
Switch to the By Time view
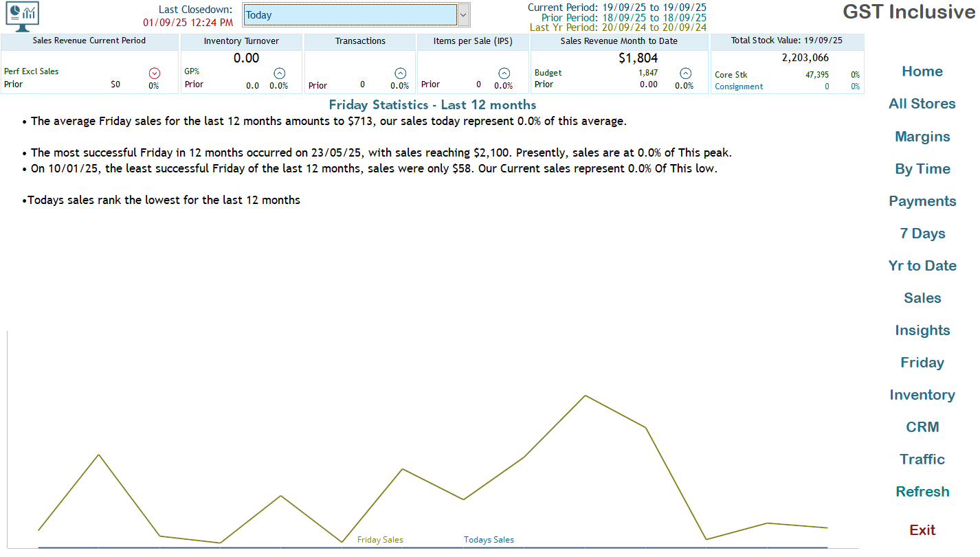[x=922, y=169]
